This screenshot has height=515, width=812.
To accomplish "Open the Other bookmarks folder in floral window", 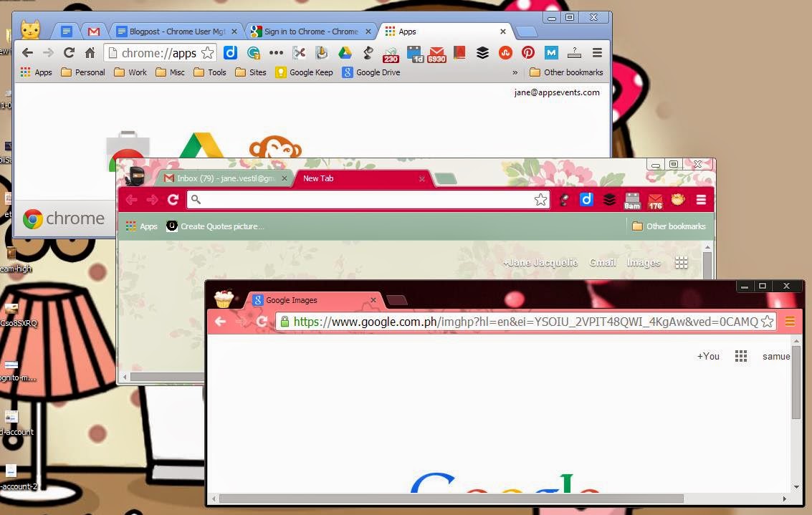I will 669,226.
